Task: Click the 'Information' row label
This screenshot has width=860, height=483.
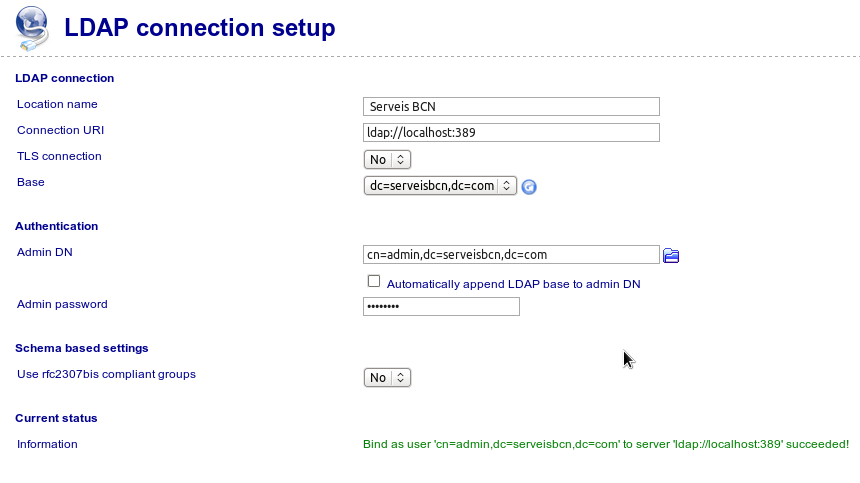Action: click(x=47, y=444)
